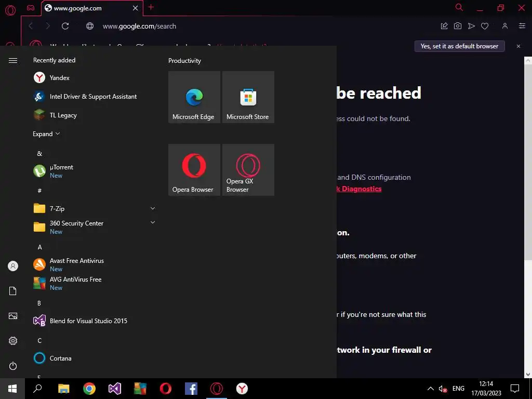Open Visual Studio from the taskbar
The height and width of the screenshot is (399, 532).
point(115,389)
